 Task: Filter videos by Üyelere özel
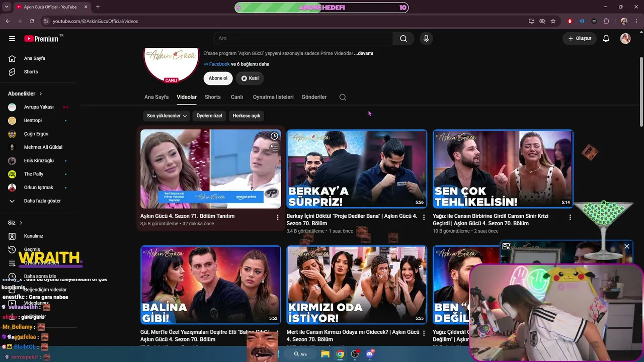coord(209,116)
